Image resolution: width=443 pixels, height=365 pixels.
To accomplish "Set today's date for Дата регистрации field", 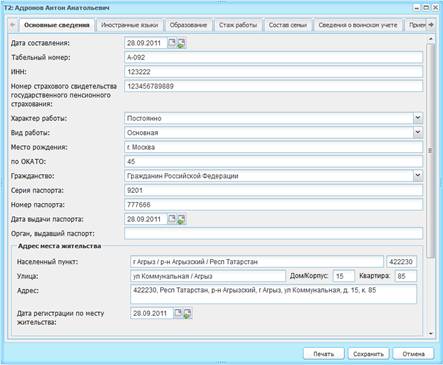I will coord(187,314).
